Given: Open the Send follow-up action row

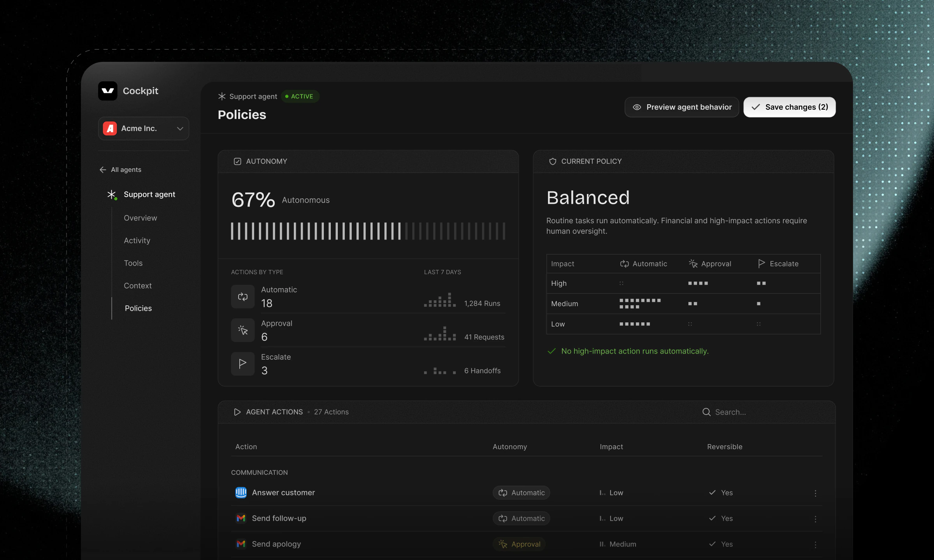Looking at the screenshot, I should (x=527, y=518).
